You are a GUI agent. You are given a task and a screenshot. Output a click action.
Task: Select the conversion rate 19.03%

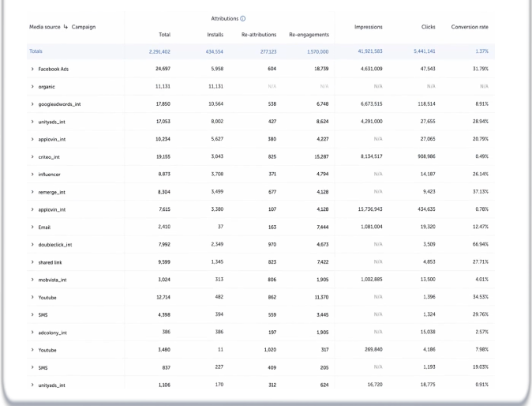[481, 367]
